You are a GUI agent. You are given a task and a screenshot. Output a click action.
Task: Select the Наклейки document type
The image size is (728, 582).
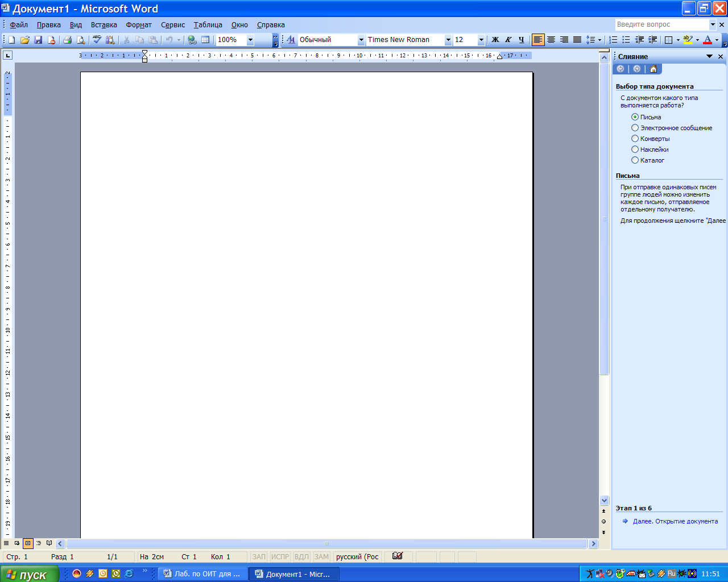(x=635, y=149)
